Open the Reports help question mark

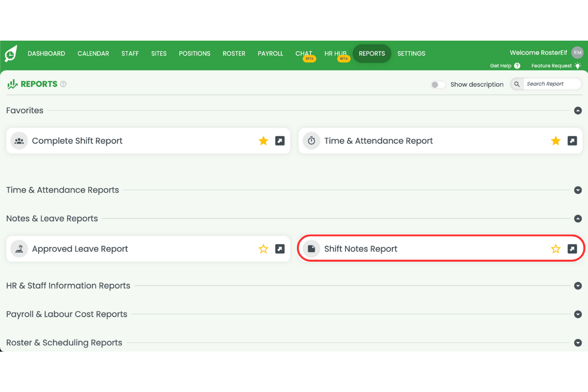(63, 84)
